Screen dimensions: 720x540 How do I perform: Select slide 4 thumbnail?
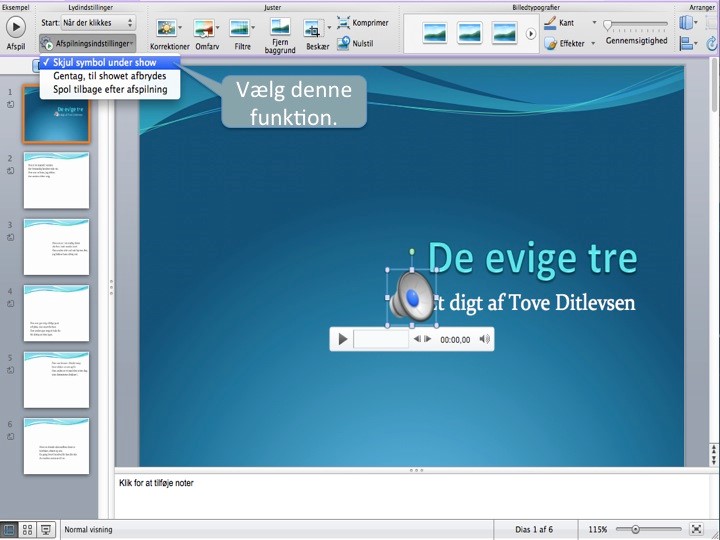pyautogui.click(x=56, y=313)
